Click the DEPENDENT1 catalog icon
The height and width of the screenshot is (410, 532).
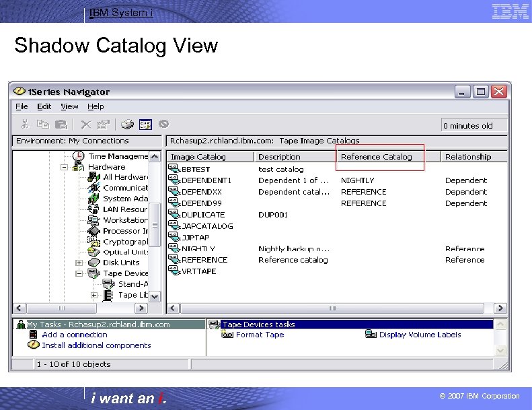click(174, 180)
